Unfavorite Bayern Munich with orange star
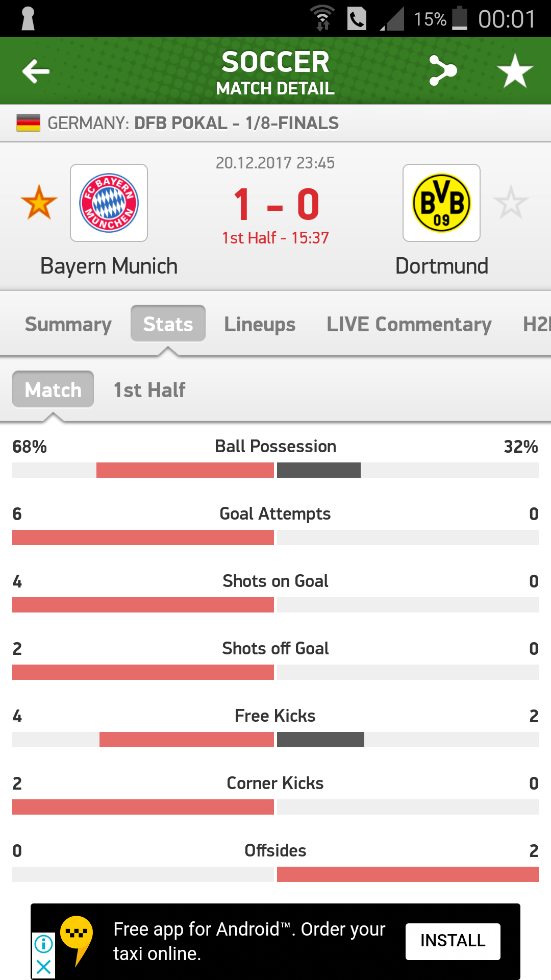This screenshot has width=551, height=980. pyautogui.click(x=39, y=203)
